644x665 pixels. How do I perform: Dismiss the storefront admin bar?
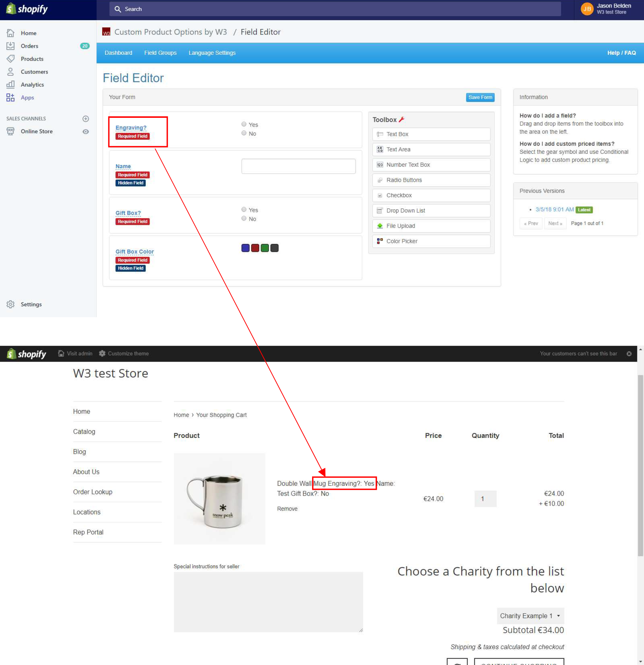coord(629,354)
